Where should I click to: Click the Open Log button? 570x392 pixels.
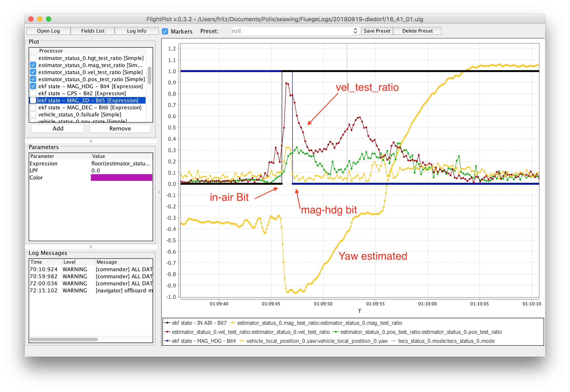tap(48, 31)
